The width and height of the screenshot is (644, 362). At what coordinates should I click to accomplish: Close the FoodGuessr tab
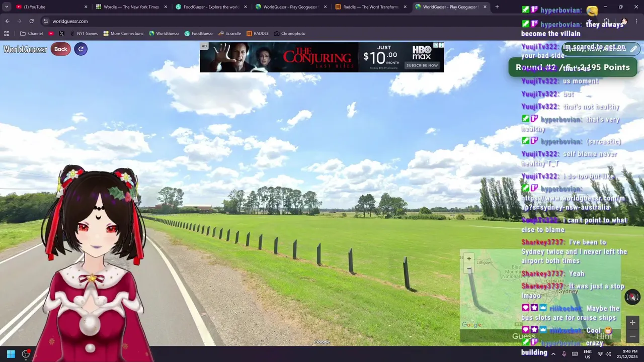click(246, 7)
